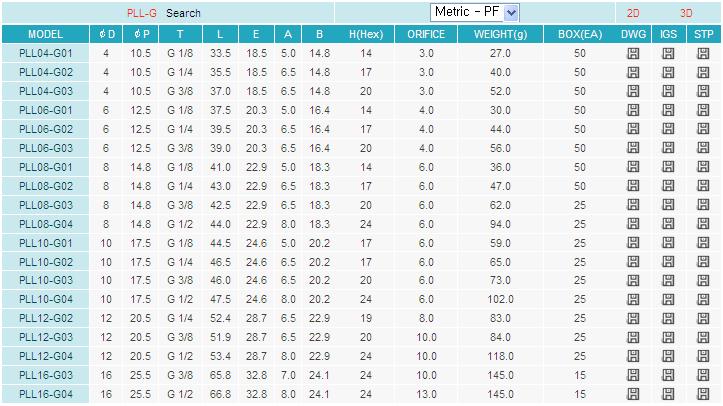The height and width of the screenshot is (406, 723).
Task: Open the 3D model view link
Action: tap(686, 14)
